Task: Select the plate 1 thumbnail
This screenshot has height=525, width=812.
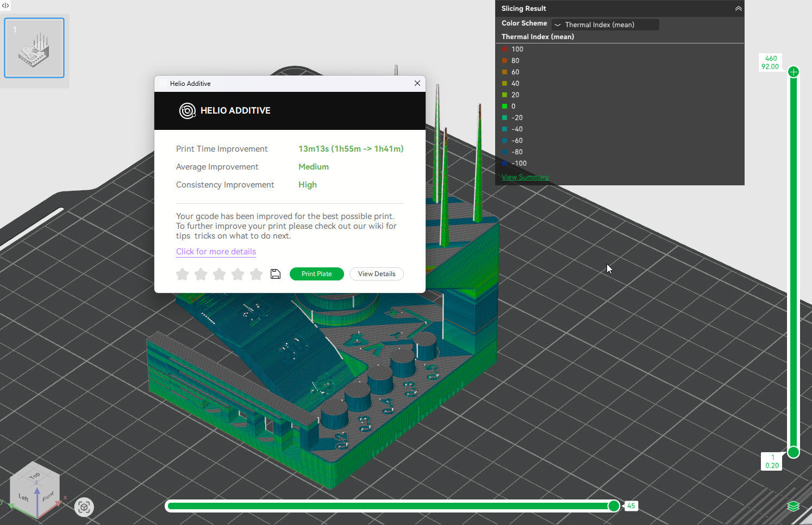Action: pos(34,47)
